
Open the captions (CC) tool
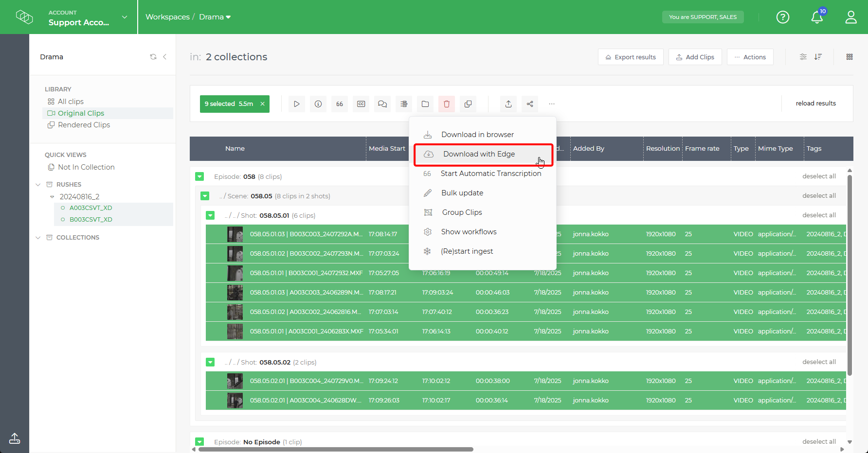click(x=361, y=104)
